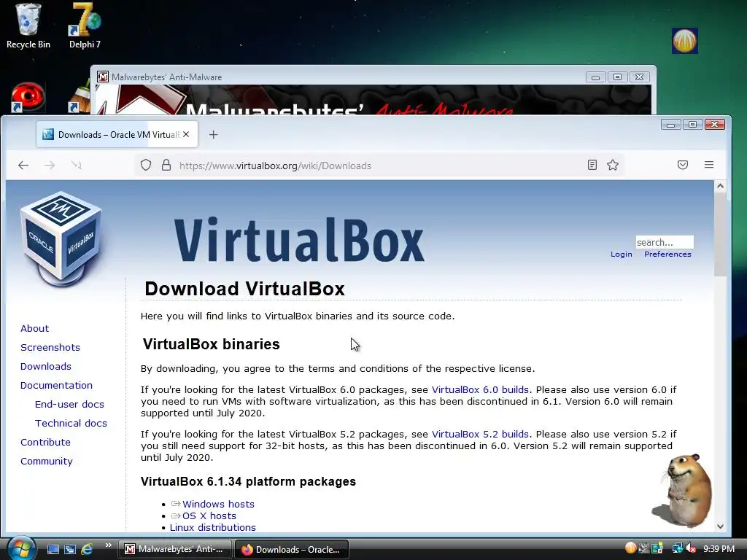Open Contribute in the sidebar
747x560 pixels.
(45, 443)
